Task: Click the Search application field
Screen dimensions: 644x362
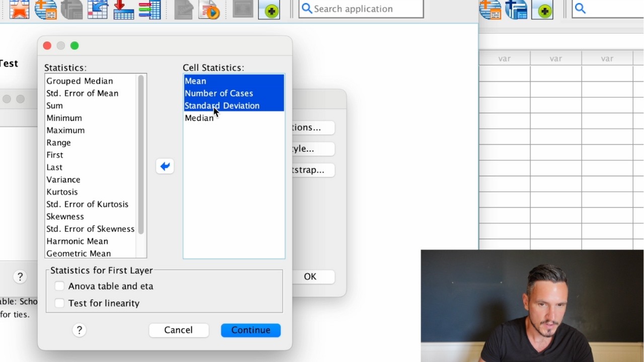Action: point(361,9)
